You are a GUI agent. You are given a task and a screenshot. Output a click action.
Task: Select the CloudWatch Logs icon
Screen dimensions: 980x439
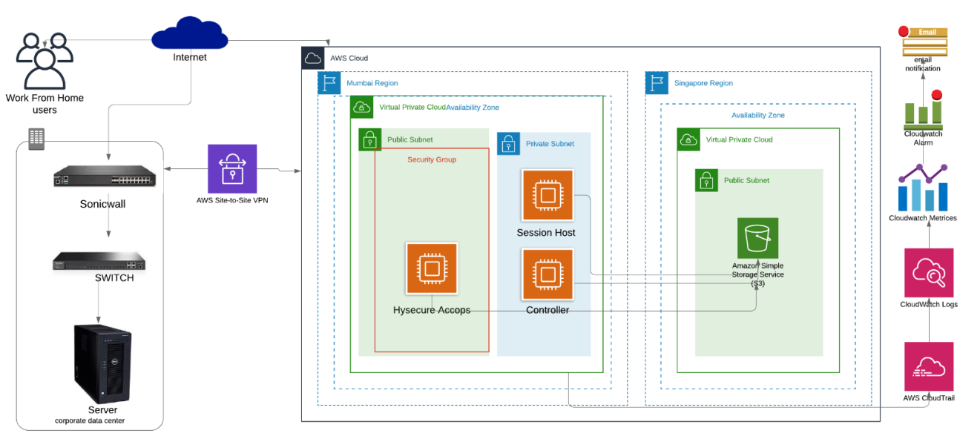coord(929,273)
